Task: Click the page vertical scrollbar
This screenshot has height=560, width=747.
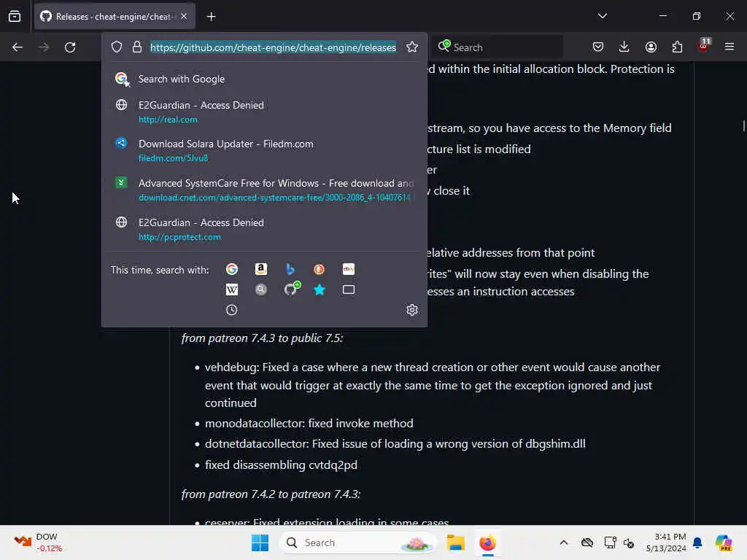Action: (x=743, y=125)
